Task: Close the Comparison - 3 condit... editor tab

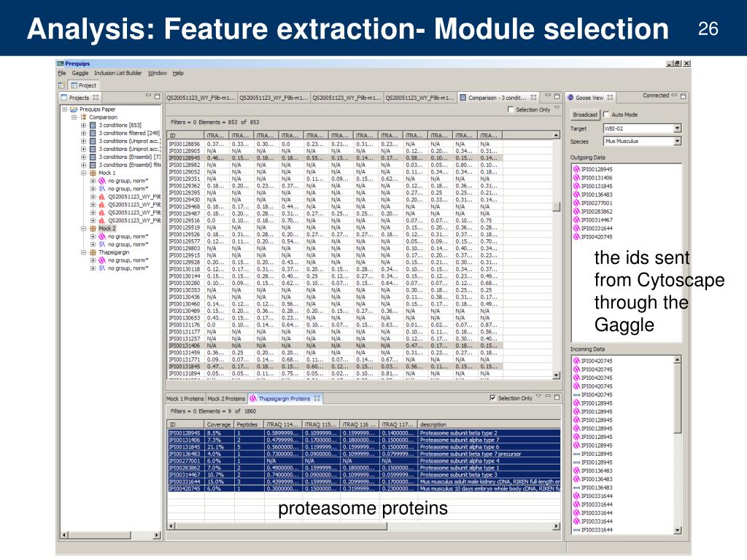Action: click(533, 97)
